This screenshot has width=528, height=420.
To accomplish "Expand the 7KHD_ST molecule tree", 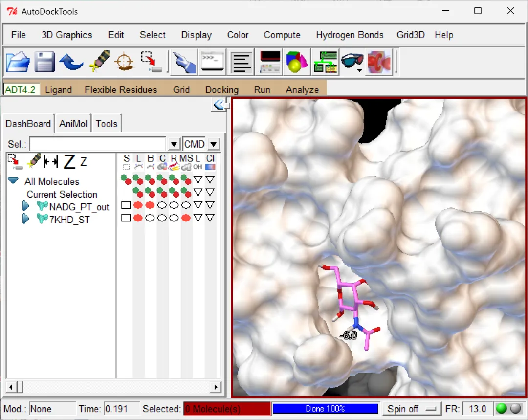I will click(x=25, y=219).
